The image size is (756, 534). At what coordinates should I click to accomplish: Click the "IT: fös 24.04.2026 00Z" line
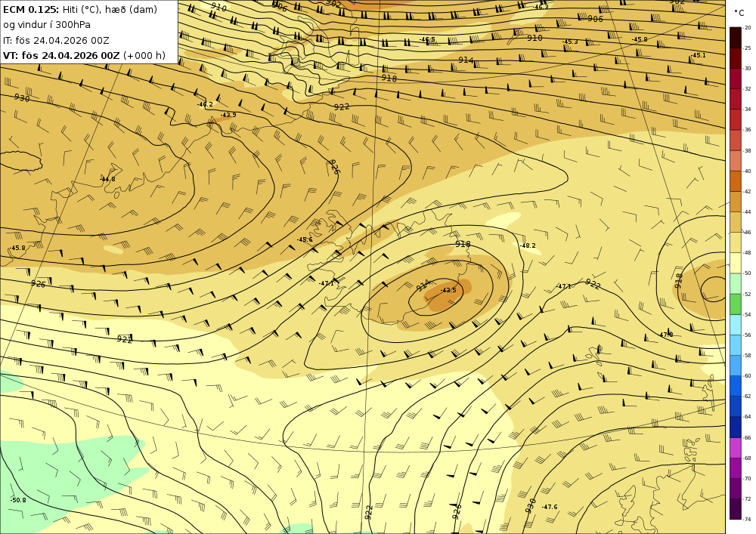coord(56,41)
